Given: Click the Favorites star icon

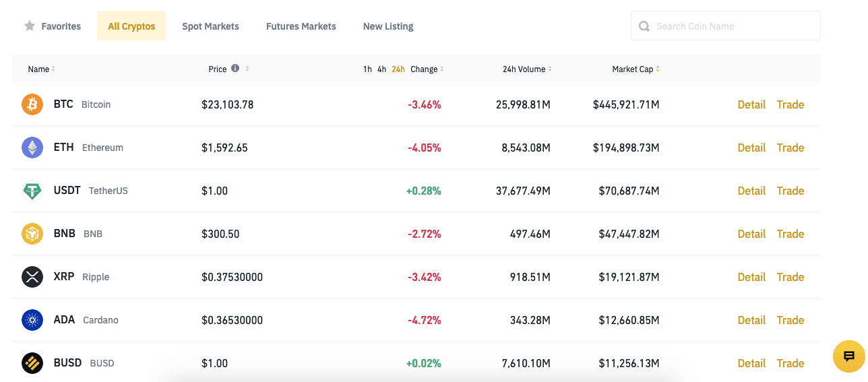Looking at the screenshot, I should (30, 26).
